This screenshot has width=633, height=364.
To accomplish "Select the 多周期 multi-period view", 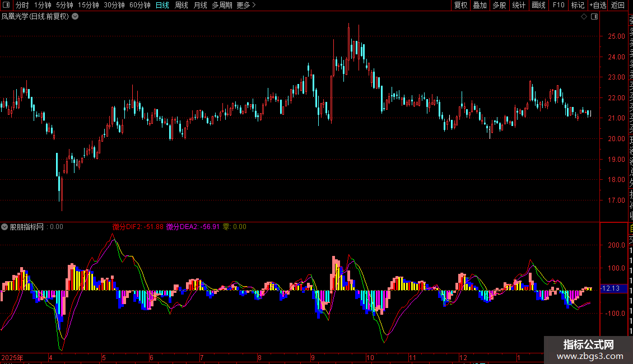I will [x=222, y=6].
